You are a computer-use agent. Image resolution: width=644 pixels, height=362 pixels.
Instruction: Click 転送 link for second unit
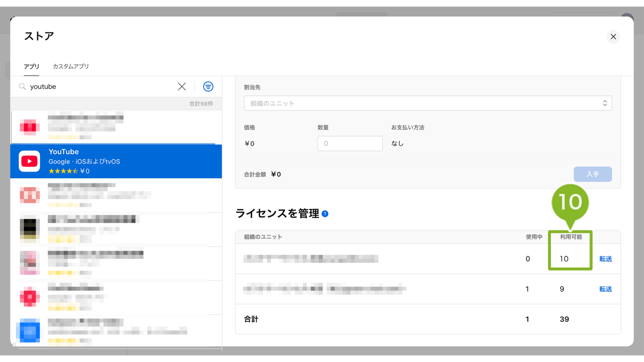tap(605, 289)
